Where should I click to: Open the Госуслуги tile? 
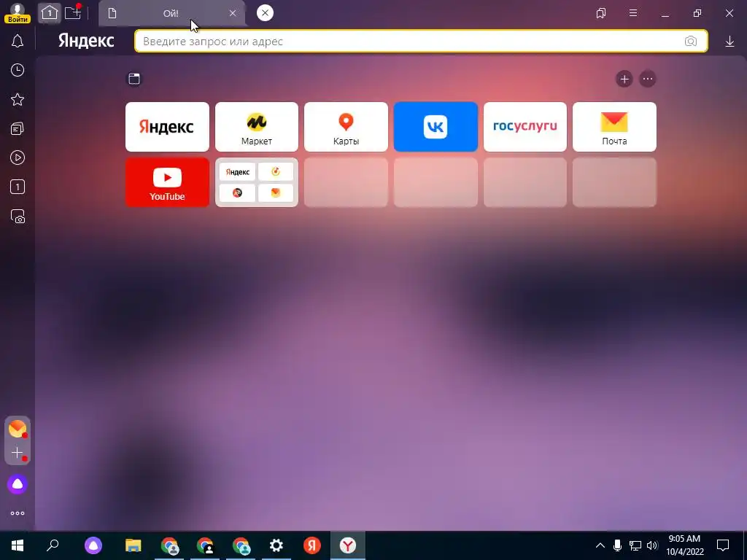tap(525, 127)
